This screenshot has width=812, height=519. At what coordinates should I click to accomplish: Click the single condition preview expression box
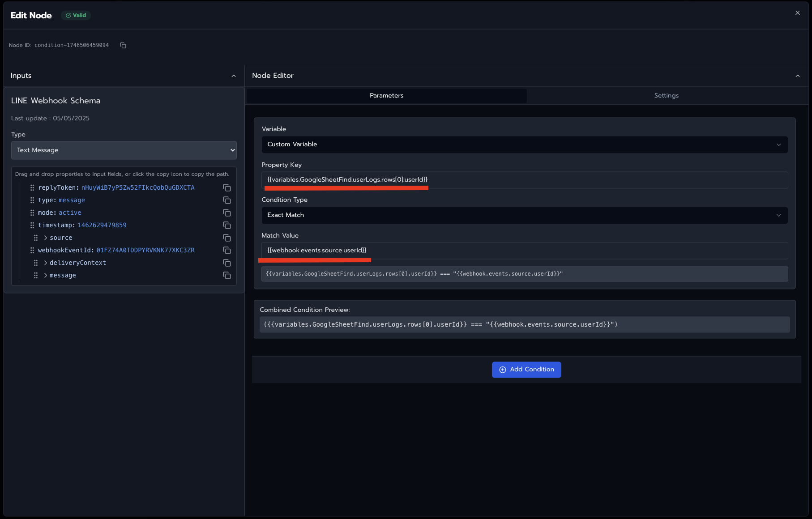pos(525,274)
